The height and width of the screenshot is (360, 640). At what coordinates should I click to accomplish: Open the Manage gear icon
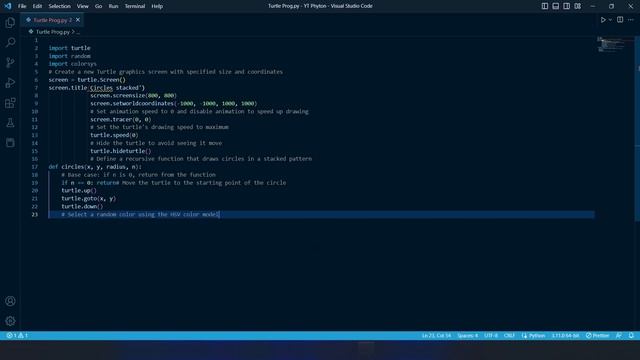pos(10,321)
